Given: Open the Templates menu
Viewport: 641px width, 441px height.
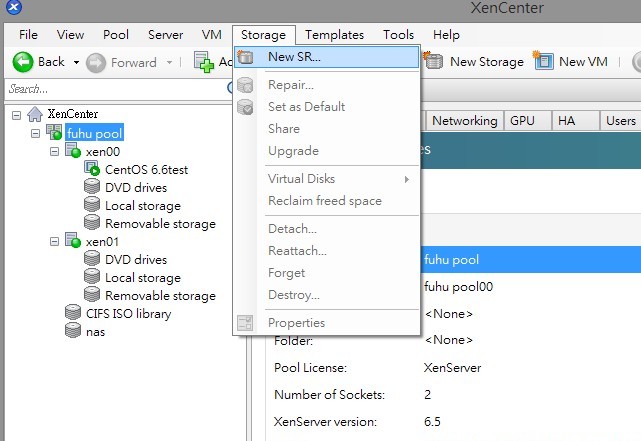Looking at the screenshot, I should pos(334,35).
